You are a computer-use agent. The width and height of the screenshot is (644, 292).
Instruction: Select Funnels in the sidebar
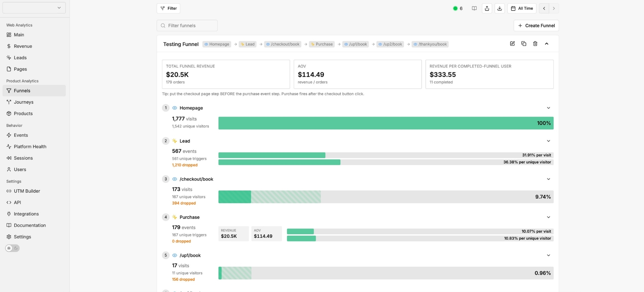pyautogui.click(x=34, y=91)
